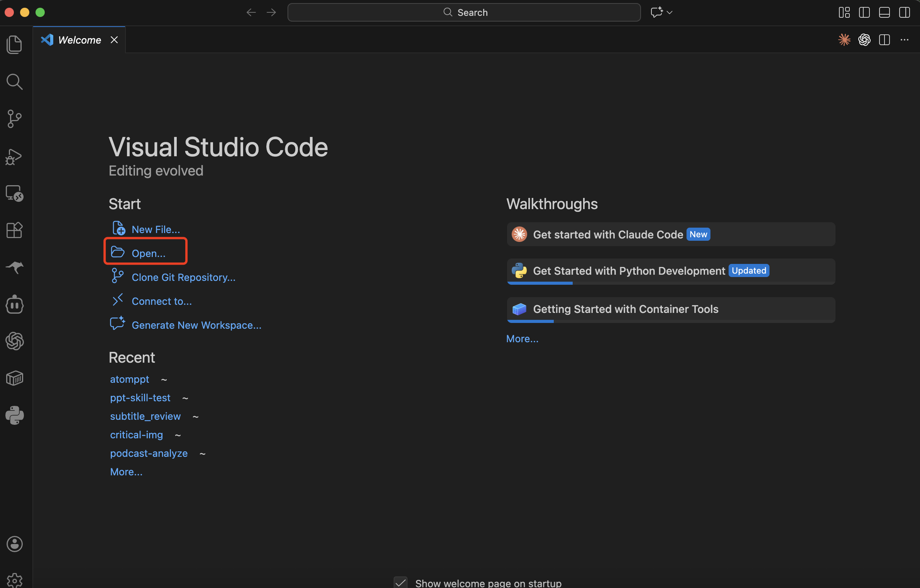The width and height of the screenshot is (920, 588).
Task: Open recent folder ppt-skill-test
Action: [140, 397]
